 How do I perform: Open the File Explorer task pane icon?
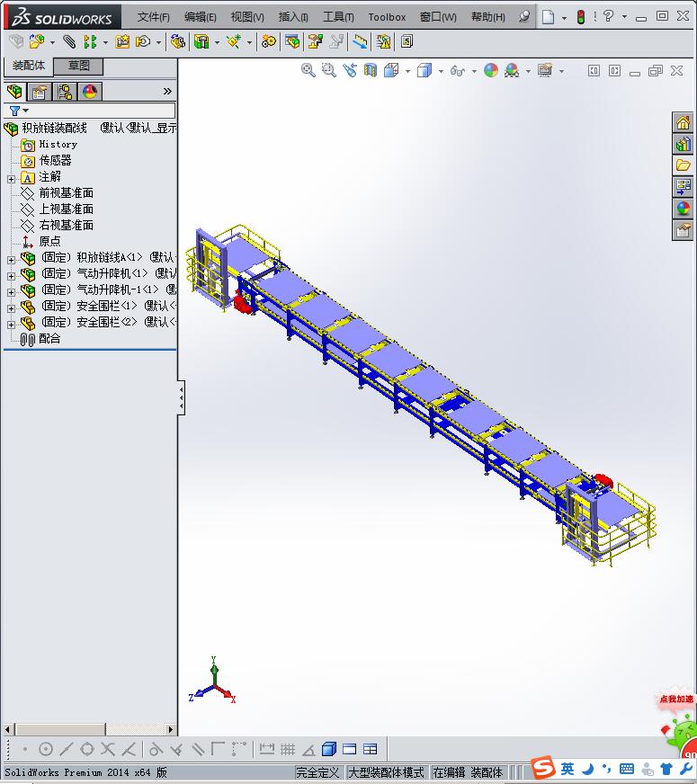(x=683, y=165)
